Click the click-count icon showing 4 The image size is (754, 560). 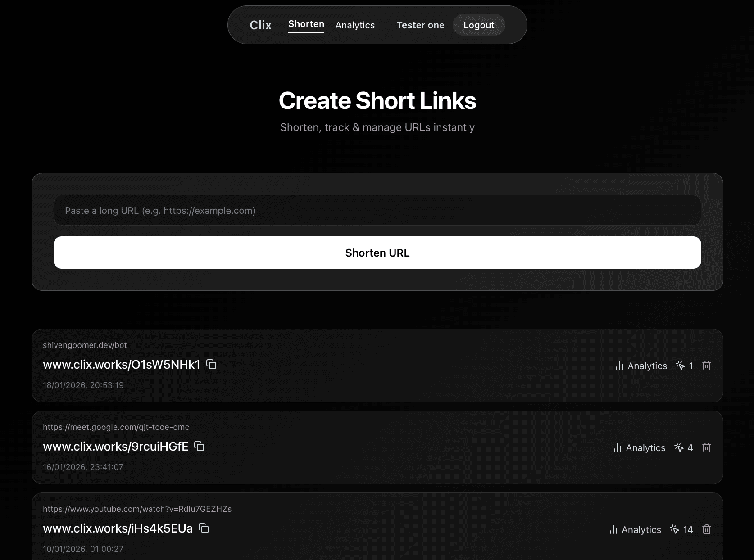click(679, 447)
